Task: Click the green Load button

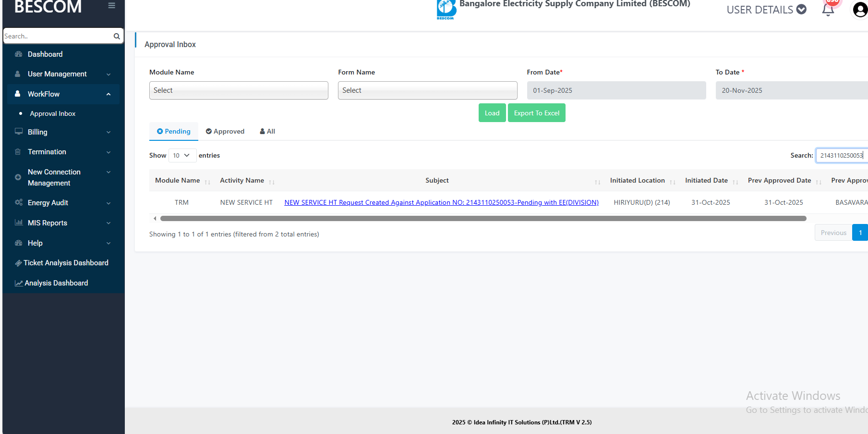Action: point(492,113)
